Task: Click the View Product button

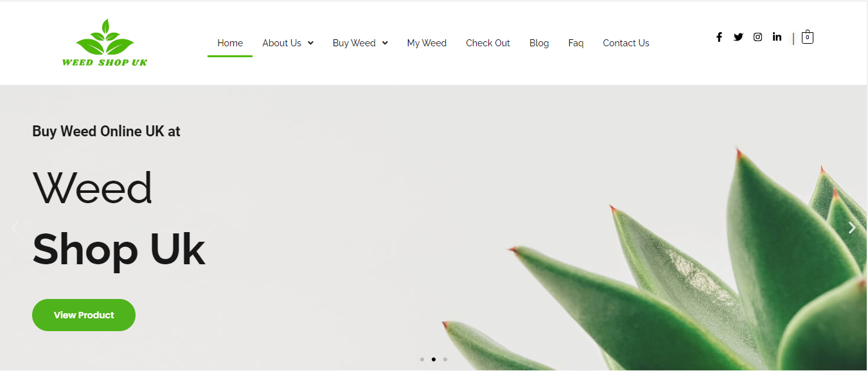Action: tap(84, 315)
